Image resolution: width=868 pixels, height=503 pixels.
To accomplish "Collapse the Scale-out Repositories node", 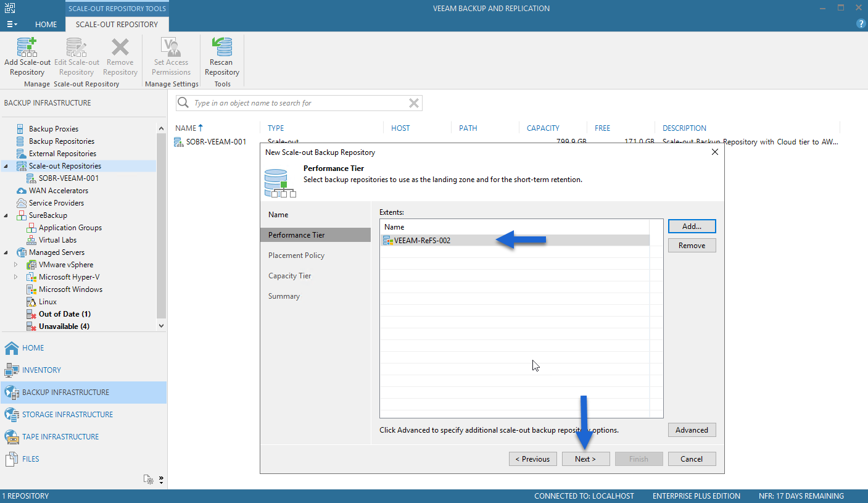I will [6, 166].
